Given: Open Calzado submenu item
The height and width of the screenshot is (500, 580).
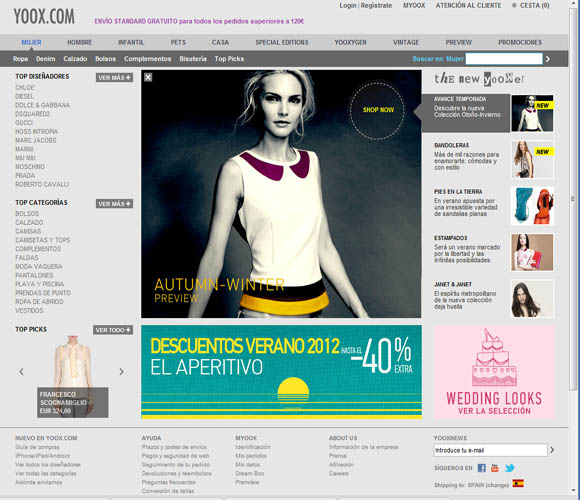Looking at the screenshot, I should [75, 59].
